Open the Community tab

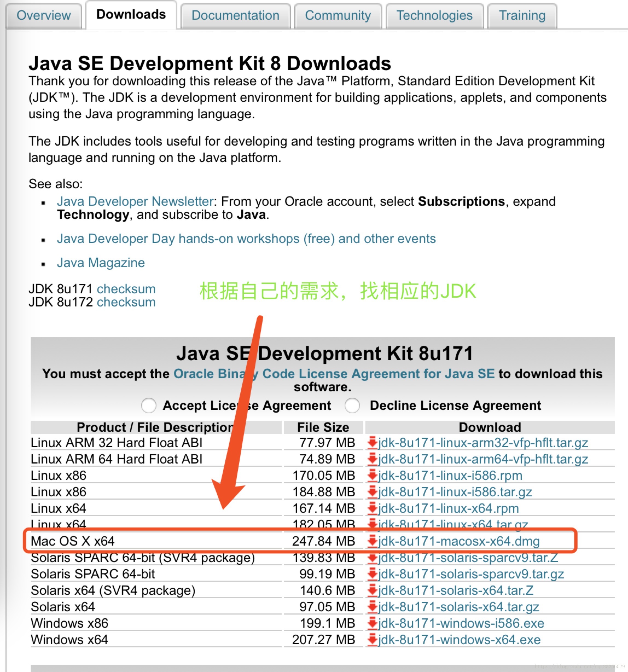(338, 16)
